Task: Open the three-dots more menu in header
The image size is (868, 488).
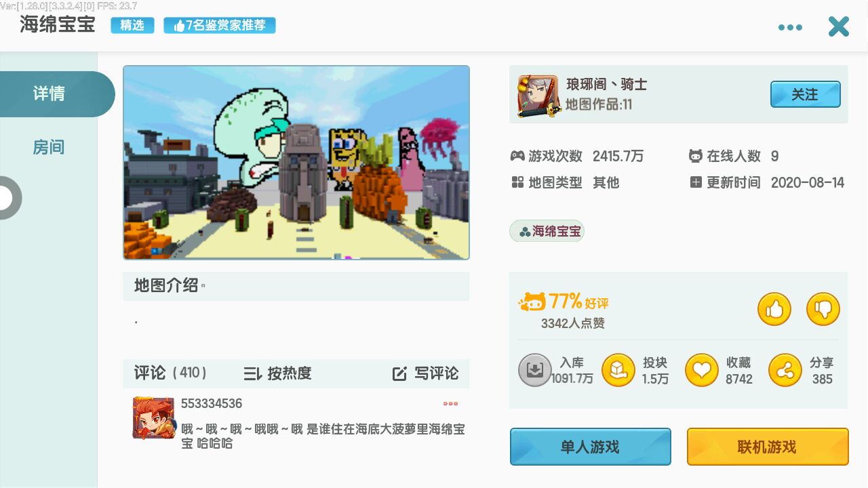Action: (790, 27)
